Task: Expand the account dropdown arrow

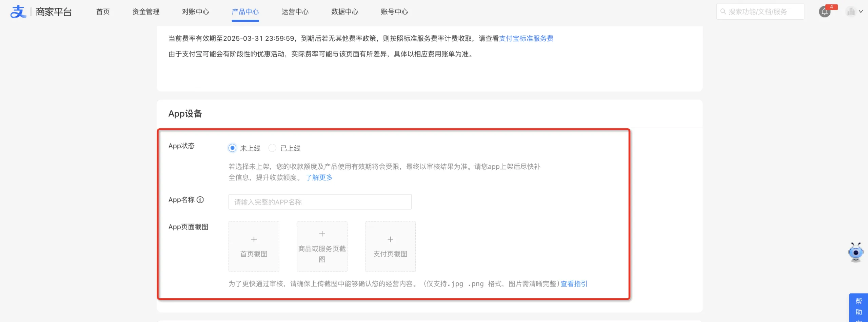Action: pyautogui.click(x=861, y=12)
